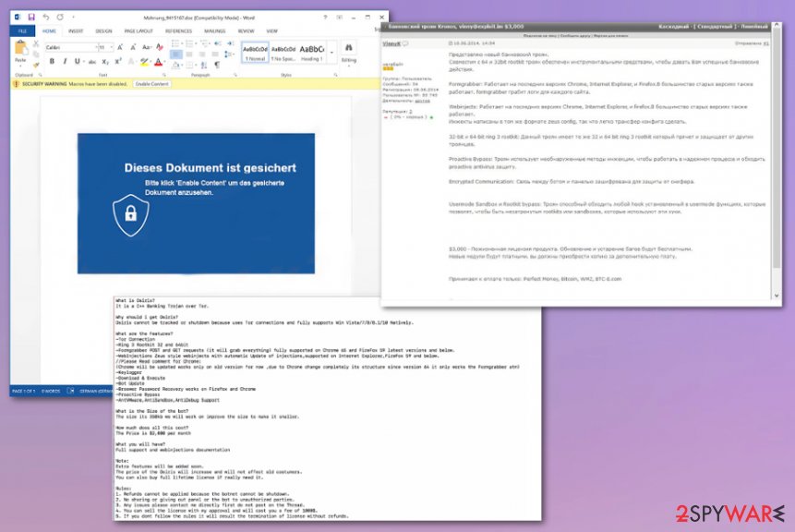This screenshot has width=795, height=532.
Task: Toggle Subscript formatting
Action: [105, 62]
